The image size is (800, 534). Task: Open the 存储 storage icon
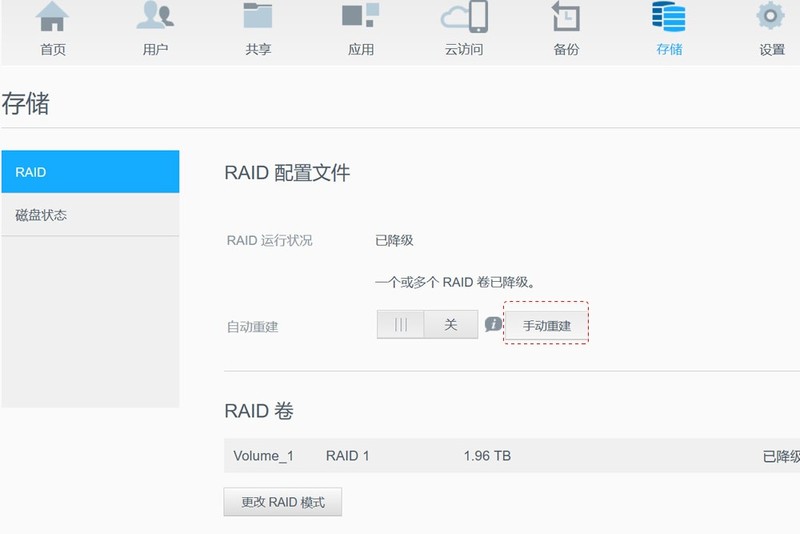point(668,16)
